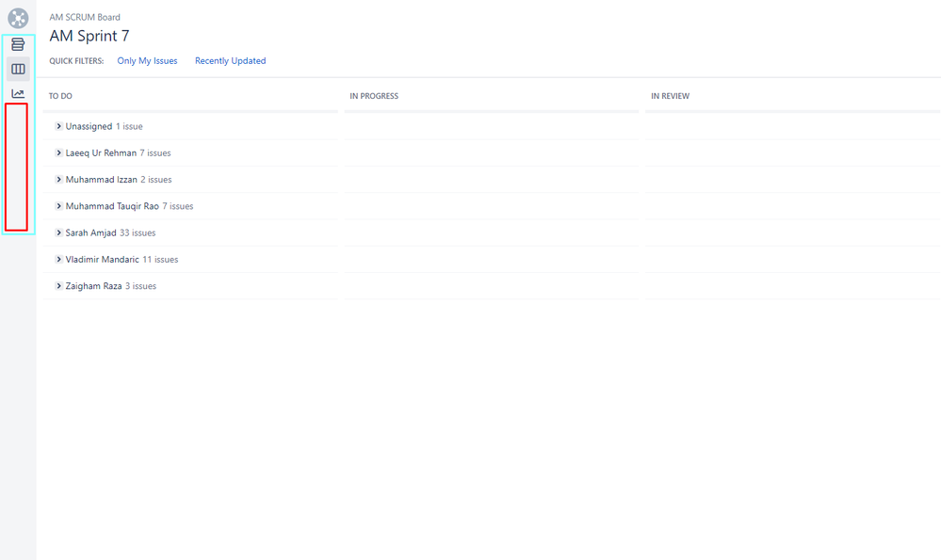Select the Active sprints board icon
The height and width of the screenshot is (560, 941).
pyautogui.click(x=18, y=68)
